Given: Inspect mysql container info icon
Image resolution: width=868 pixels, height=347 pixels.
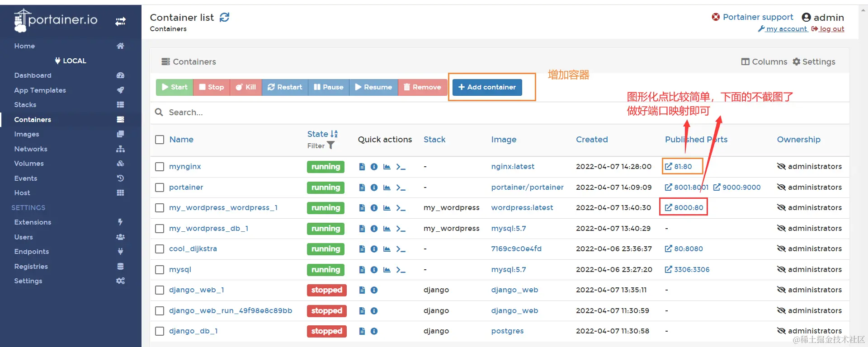Looking at the screenshot, I should (x=374, y=270).
